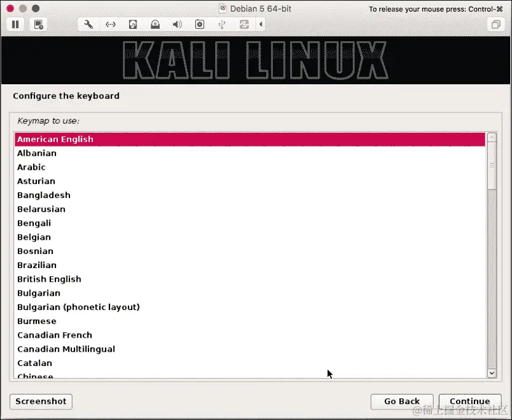Image resolution: width=512 pixels, height=420 pixels.
Task: Select Belgian keymap
Action: pos(250,237)
